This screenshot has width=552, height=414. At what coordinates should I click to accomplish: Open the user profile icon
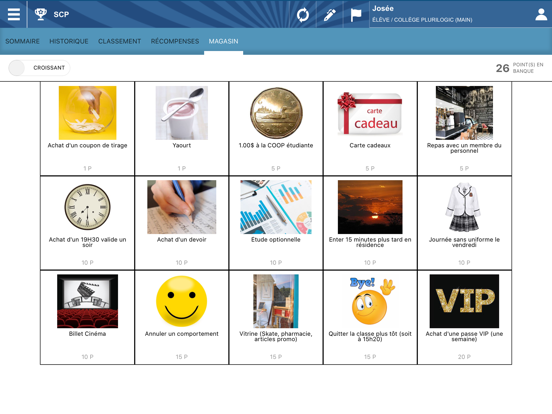tap(541, 14)
